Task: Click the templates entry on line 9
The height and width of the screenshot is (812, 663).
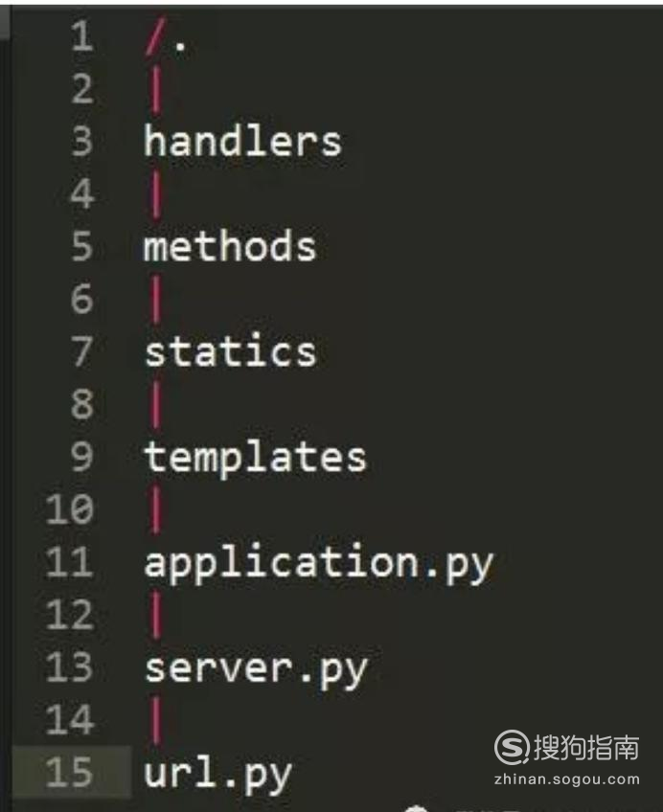Action: click(x=256, y=459)
